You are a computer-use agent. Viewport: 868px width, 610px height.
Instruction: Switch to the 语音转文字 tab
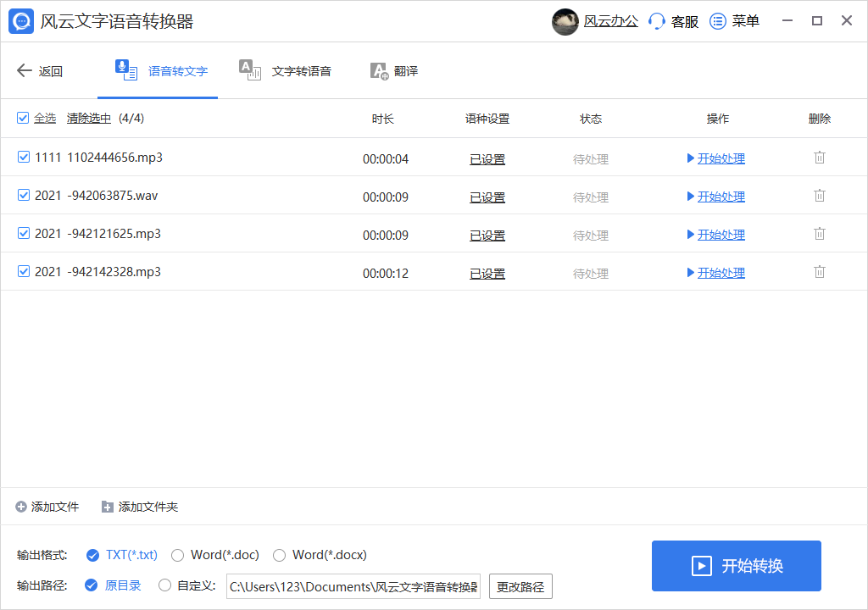158,71
